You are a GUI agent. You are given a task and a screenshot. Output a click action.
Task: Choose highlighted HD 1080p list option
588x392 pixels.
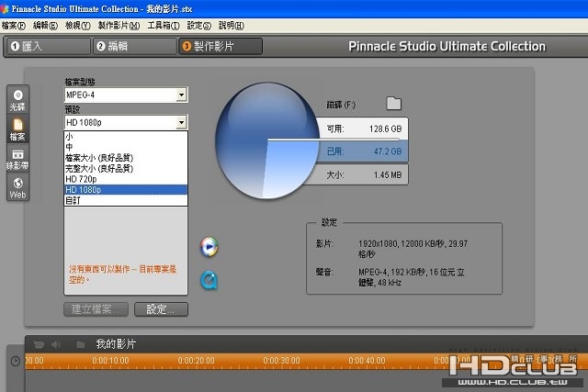[126, 190]
